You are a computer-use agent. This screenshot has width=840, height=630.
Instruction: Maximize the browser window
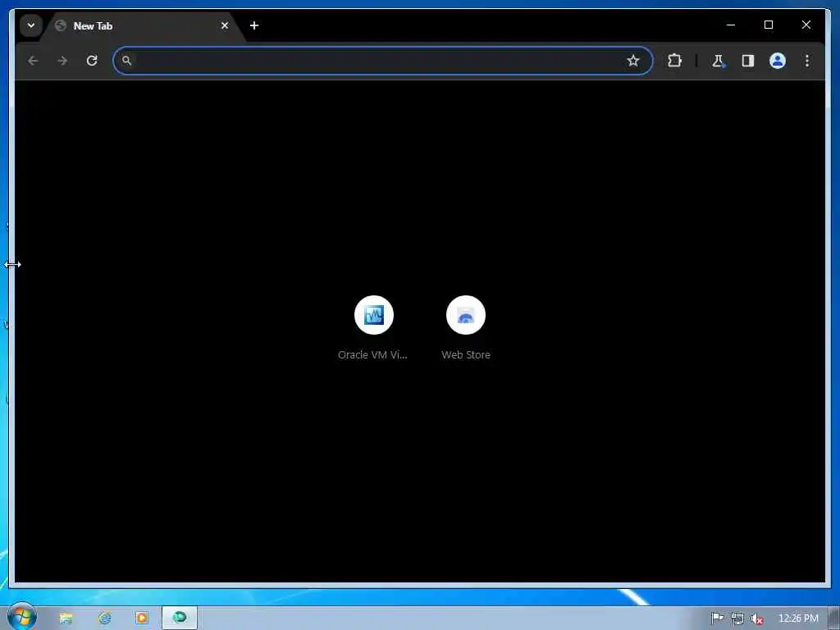[x=768, y=25]
